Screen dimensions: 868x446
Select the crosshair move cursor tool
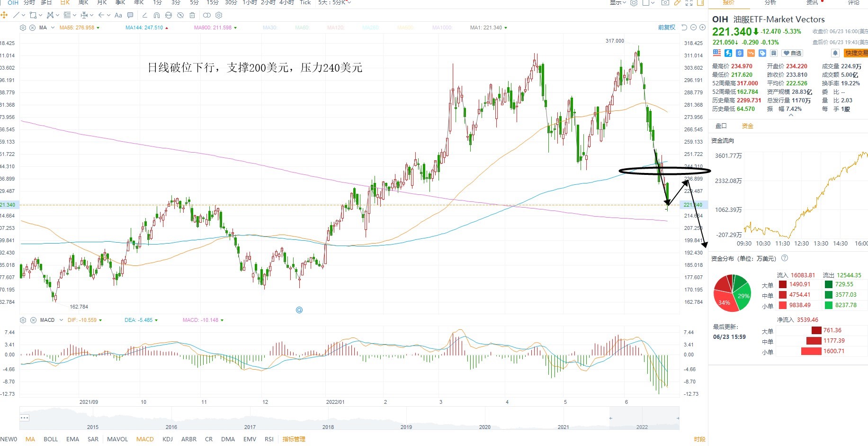click(4, 15)
